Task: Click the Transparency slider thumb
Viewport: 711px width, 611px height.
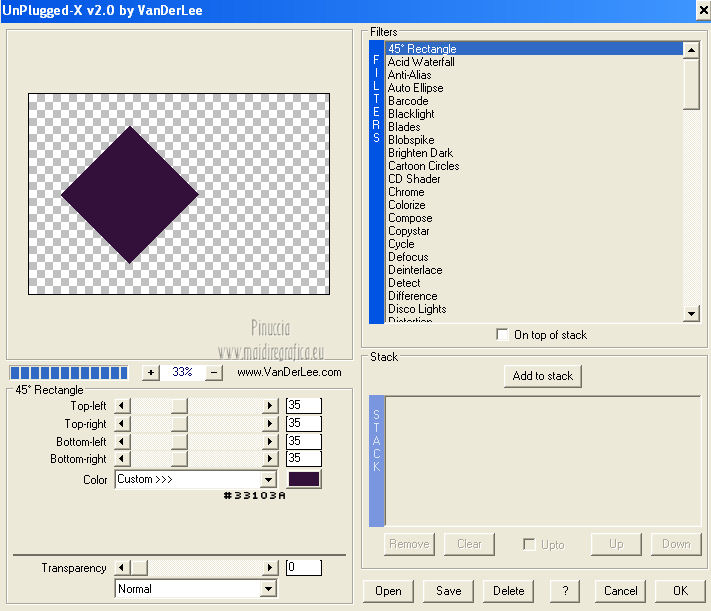Action: 139,567
